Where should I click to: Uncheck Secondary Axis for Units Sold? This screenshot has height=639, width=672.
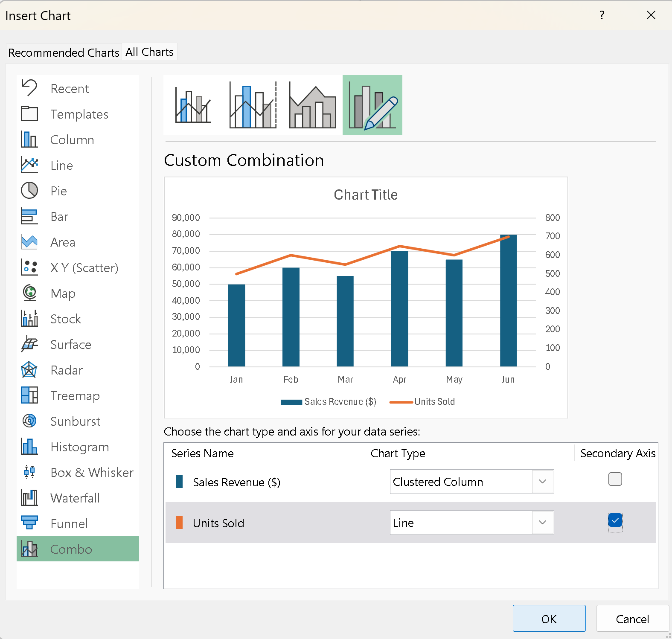pos(615,521)
